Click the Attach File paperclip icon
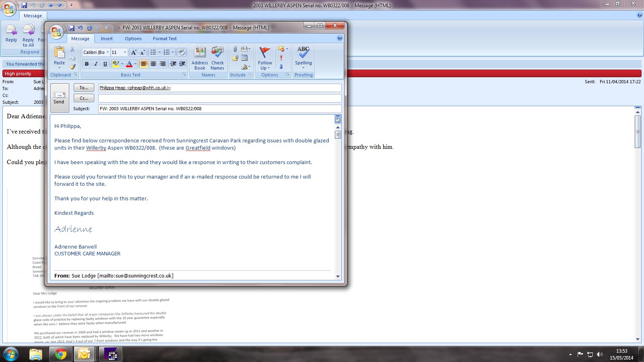 tap(235, 49)
